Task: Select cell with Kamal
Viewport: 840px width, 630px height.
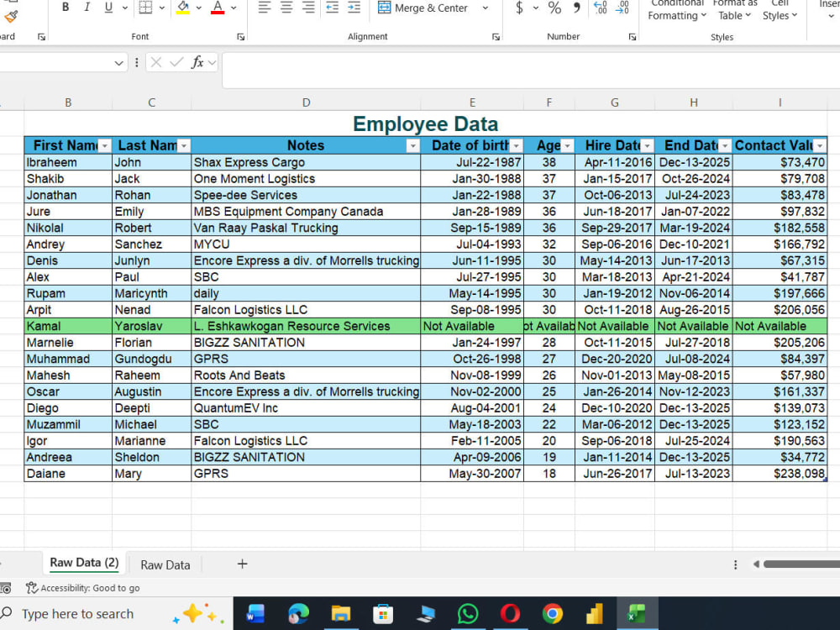Action: (x=68, y=326)
